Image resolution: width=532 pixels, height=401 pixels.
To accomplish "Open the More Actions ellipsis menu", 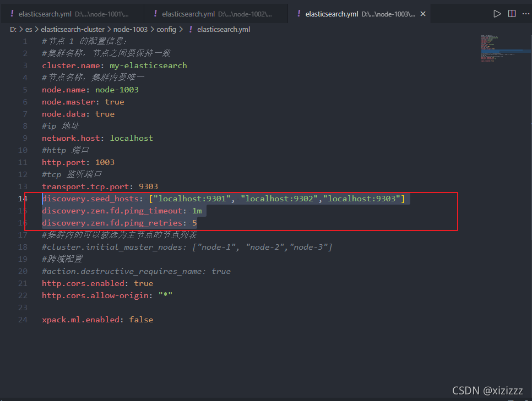I will tap(525, 14).
